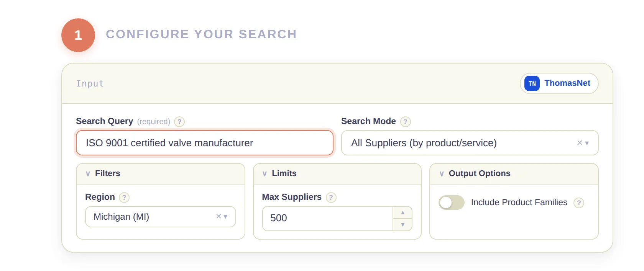Clear the Search Mode selection with the X
This screenshot has height=271, width=644.
click(x=579, y=143)
